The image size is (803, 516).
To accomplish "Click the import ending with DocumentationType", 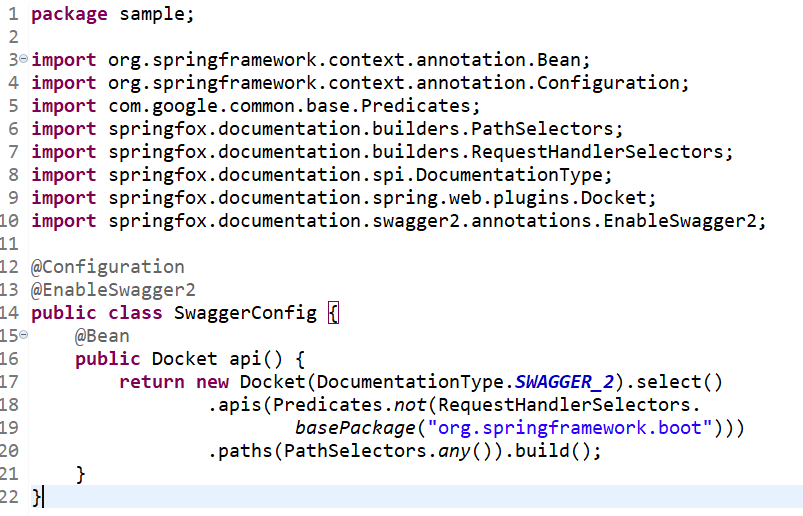I will [322, 175].
